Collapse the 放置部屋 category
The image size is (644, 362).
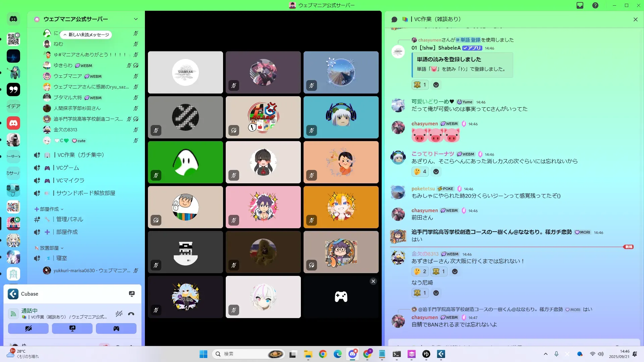click(49, 248)
